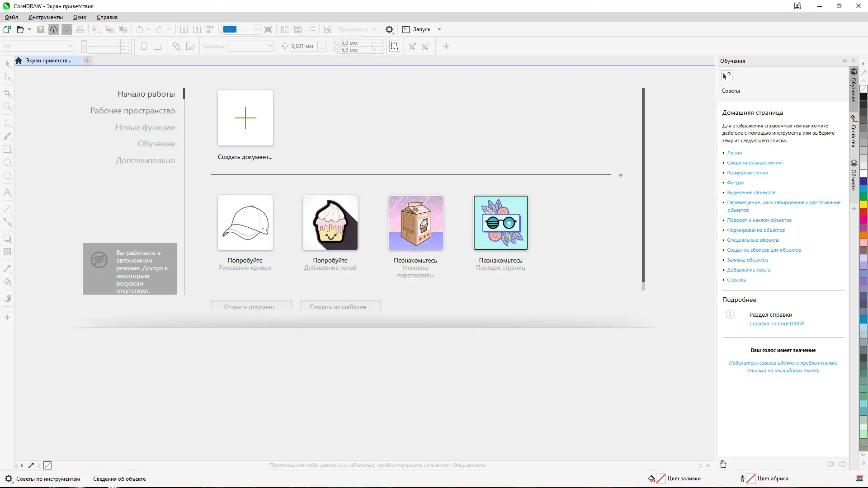
Task: Click the Open document button
Action: (x=251, y=307)
